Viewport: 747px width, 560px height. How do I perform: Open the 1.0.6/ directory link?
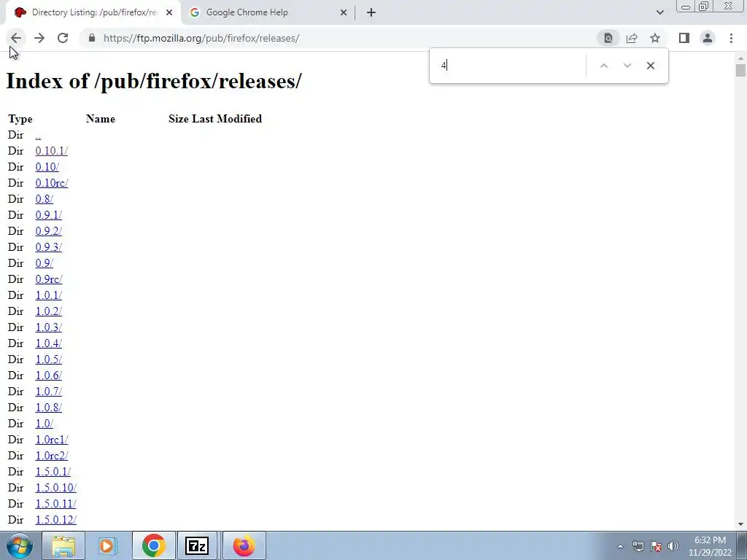[x=49, y=376]
